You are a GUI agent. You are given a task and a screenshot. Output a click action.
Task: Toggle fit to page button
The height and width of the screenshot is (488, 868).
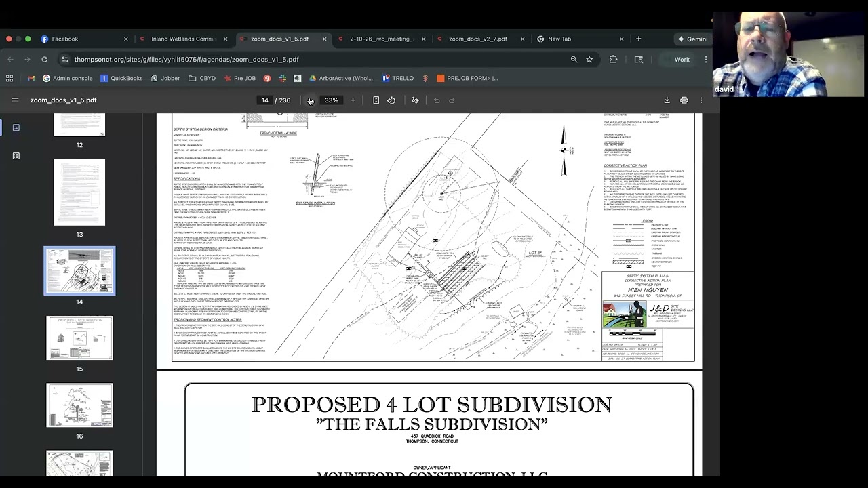coord(376,100)
